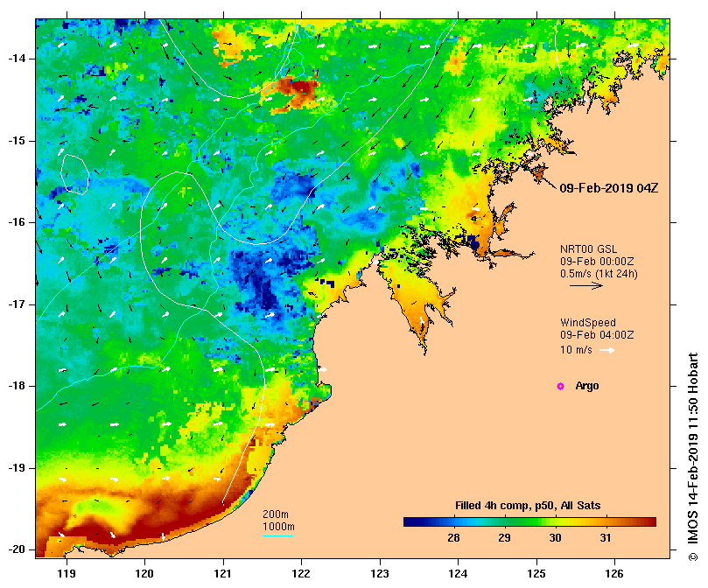Screen dimensions: 708x588
Task: Click the black 0.5m/s current arrow legend
Action: click(586, 285)
